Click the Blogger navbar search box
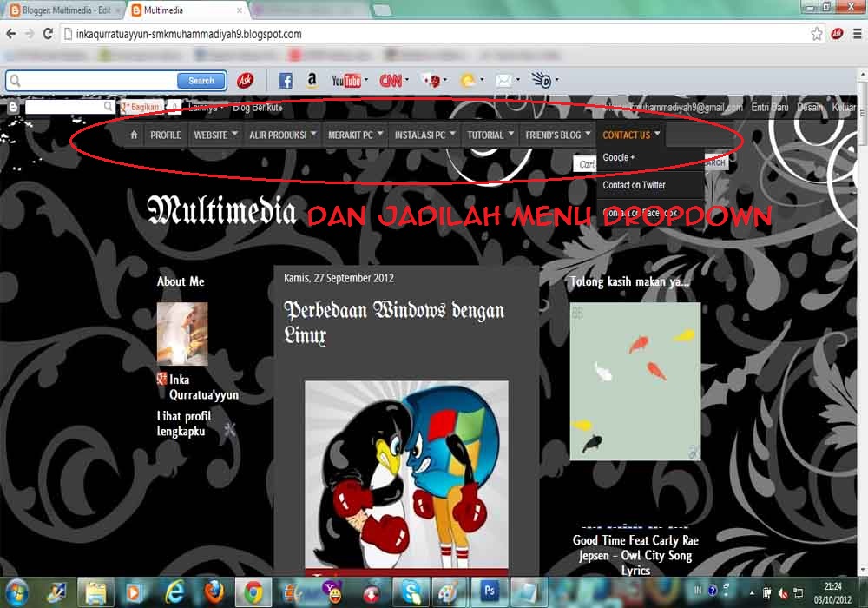 point(69,106)
